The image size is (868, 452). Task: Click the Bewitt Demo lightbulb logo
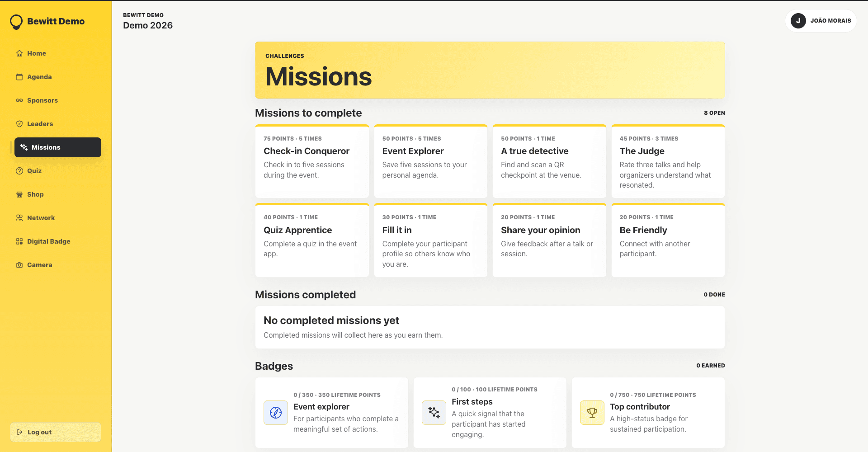(x=16, y=22)
